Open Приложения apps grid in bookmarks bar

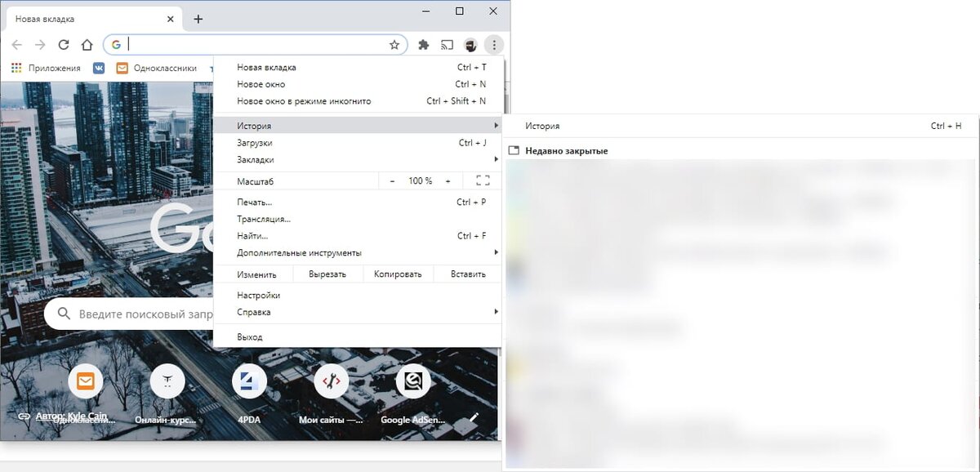tap(47, 69)
